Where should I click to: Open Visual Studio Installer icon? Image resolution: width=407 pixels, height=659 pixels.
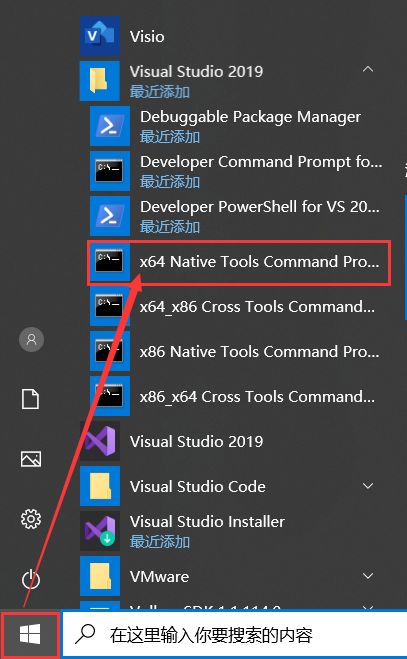click(100, 531)
